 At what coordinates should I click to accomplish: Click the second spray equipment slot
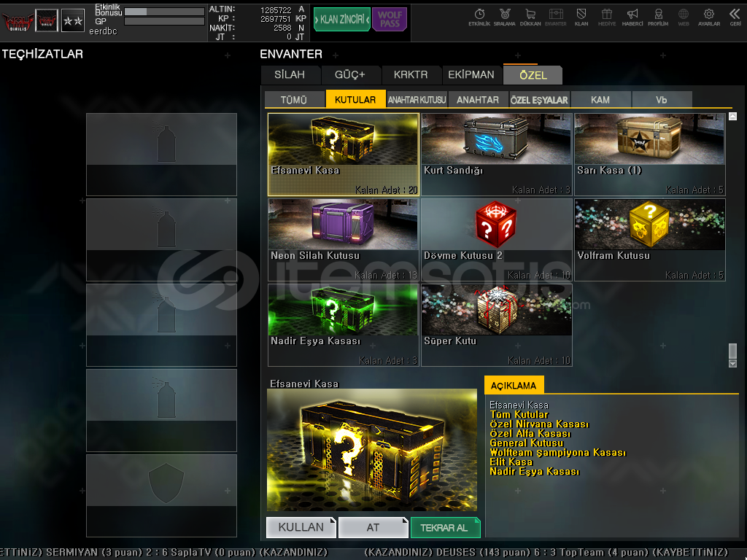[x=161, y=239]
